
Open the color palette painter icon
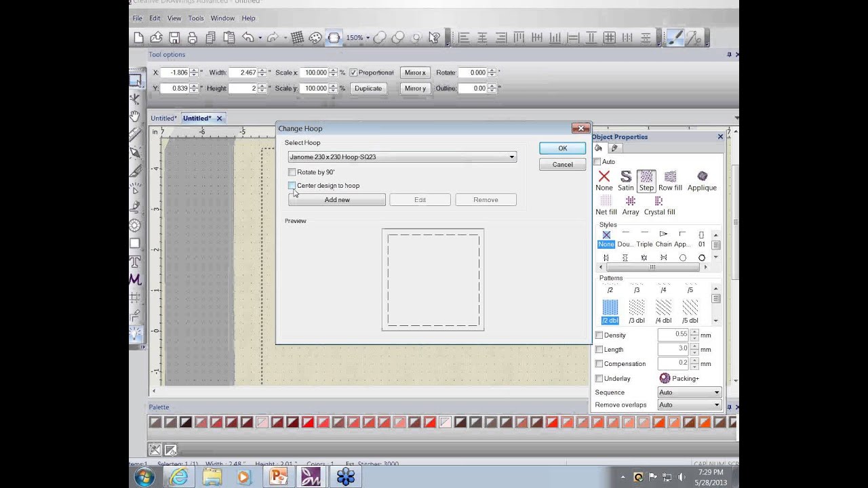(315, 38)
